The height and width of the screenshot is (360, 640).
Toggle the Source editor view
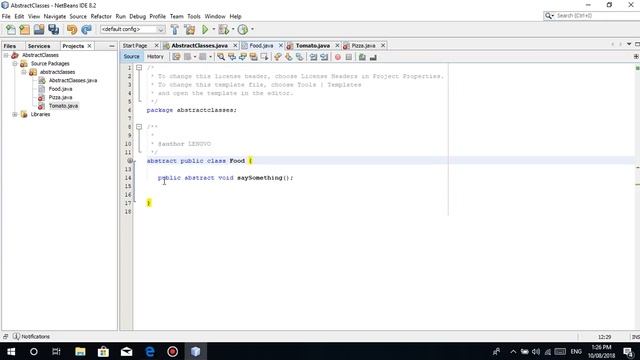coord(131,57)
